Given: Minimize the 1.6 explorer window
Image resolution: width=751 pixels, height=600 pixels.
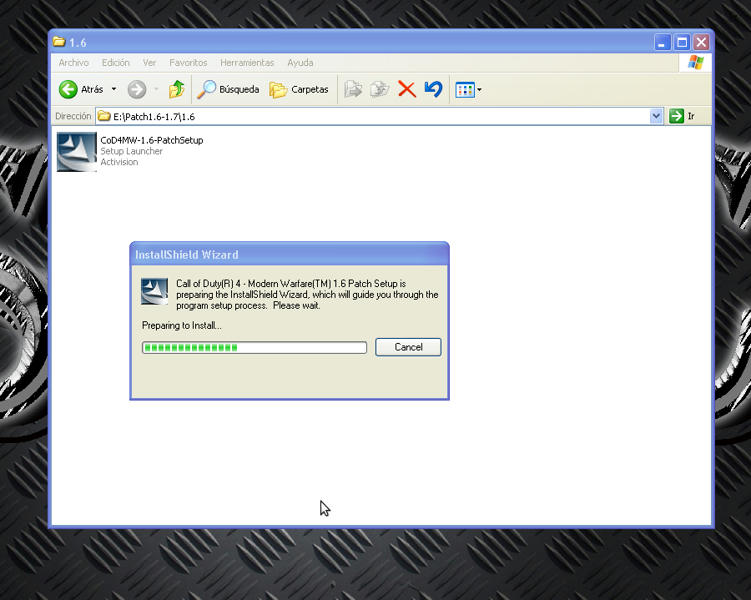Looking at the screenshot, I should pyautogui.click(x=661, y=43).
